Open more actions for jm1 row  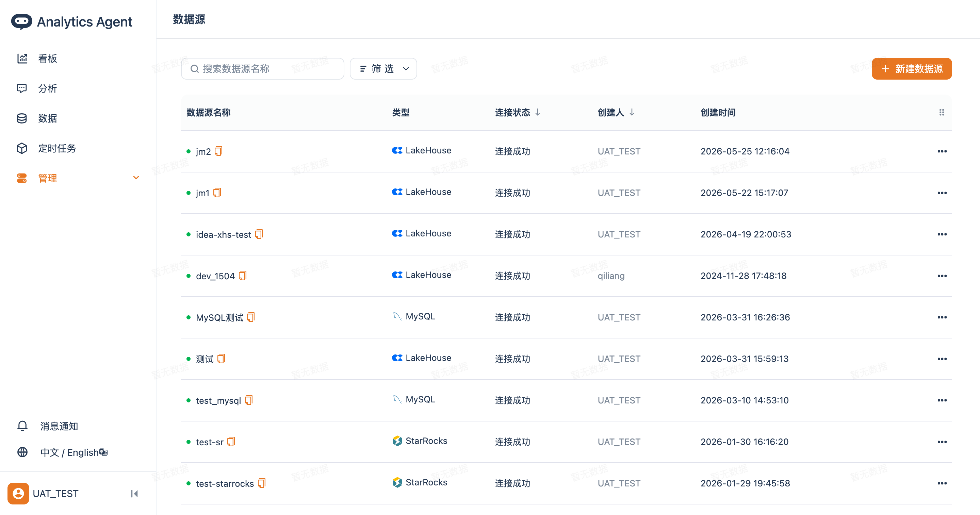(942, 193)
